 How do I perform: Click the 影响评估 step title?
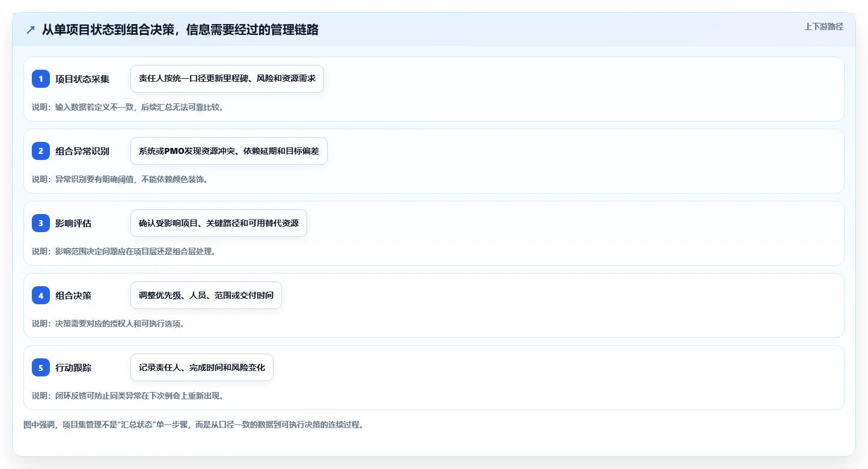coord(73,223)
